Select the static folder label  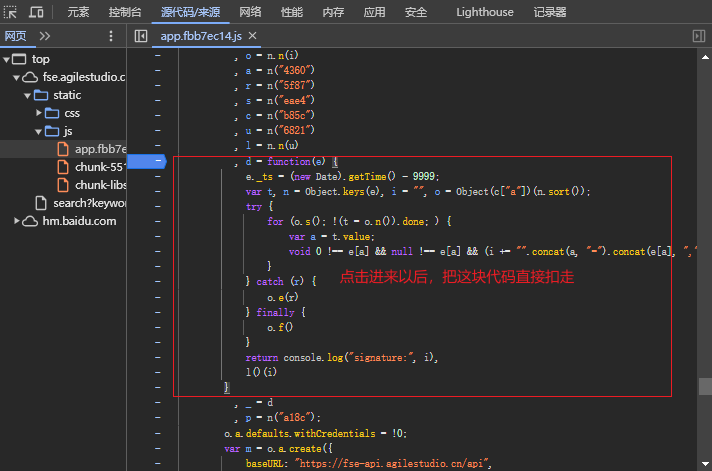click(x=67, y=95)
